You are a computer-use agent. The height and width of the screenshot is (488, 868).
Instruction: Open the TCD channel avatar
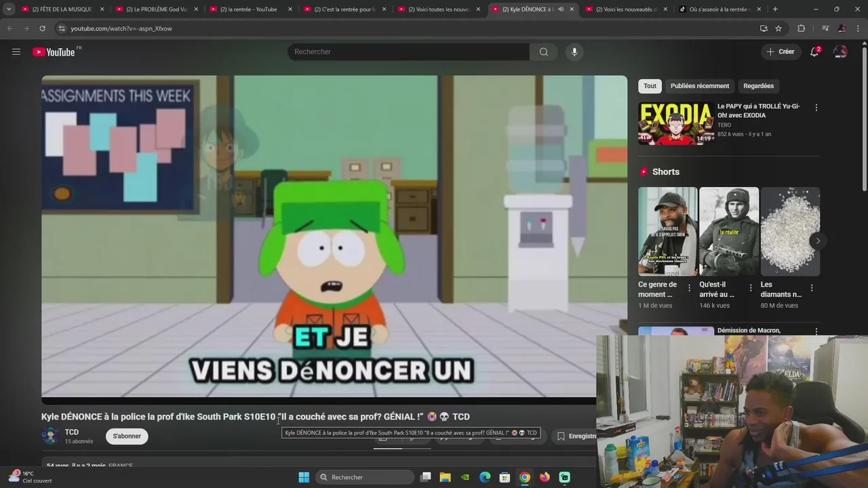point(50,436)
